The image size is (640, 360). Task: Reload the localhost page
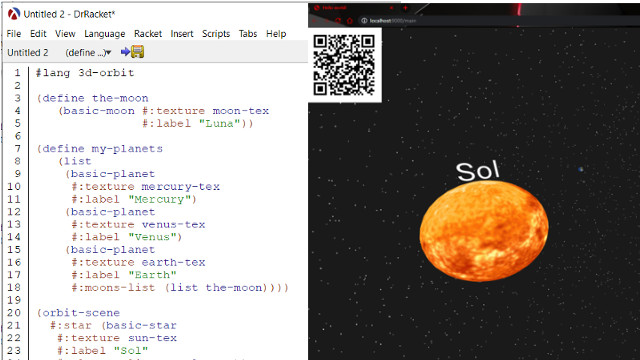pos(338,20)
